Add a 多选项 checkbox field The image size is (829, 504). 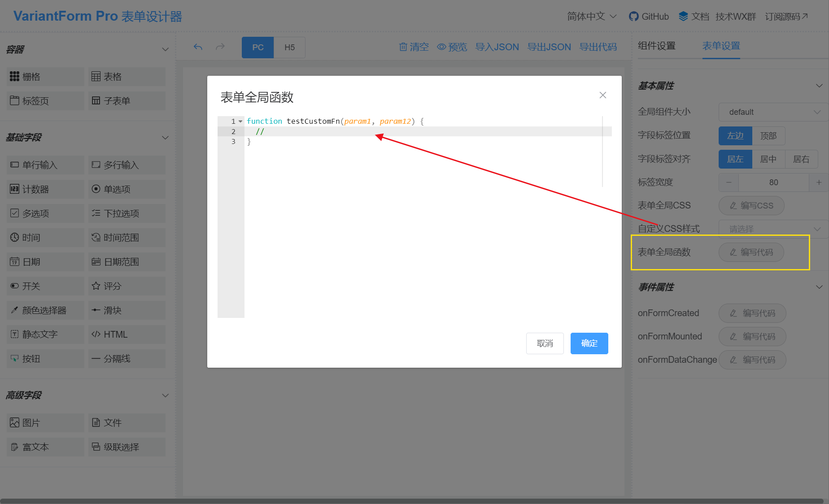point(46,213)
